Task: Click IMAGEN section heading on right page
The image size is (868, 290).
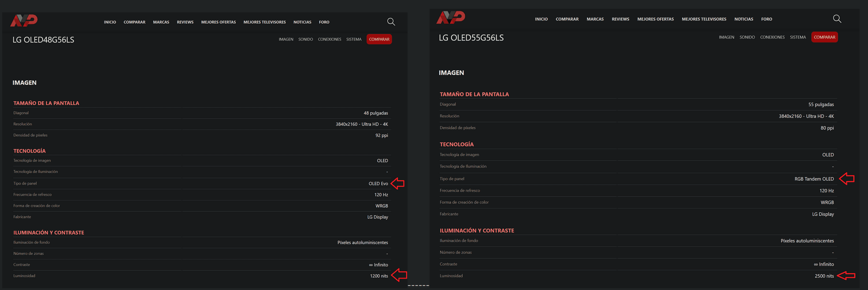Action: pos(451,73)
